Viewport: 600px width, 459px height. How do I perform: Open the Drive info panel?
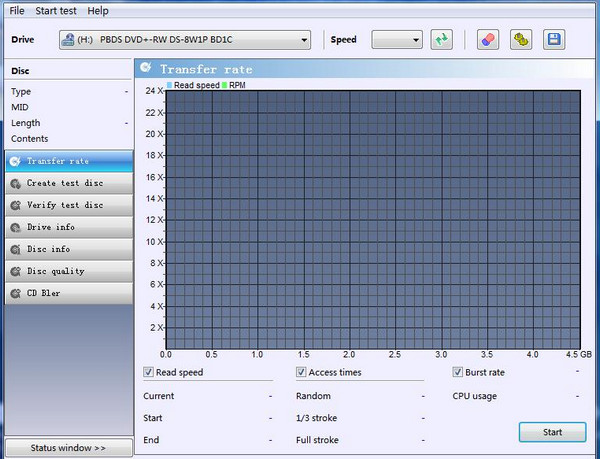point(66,227)
